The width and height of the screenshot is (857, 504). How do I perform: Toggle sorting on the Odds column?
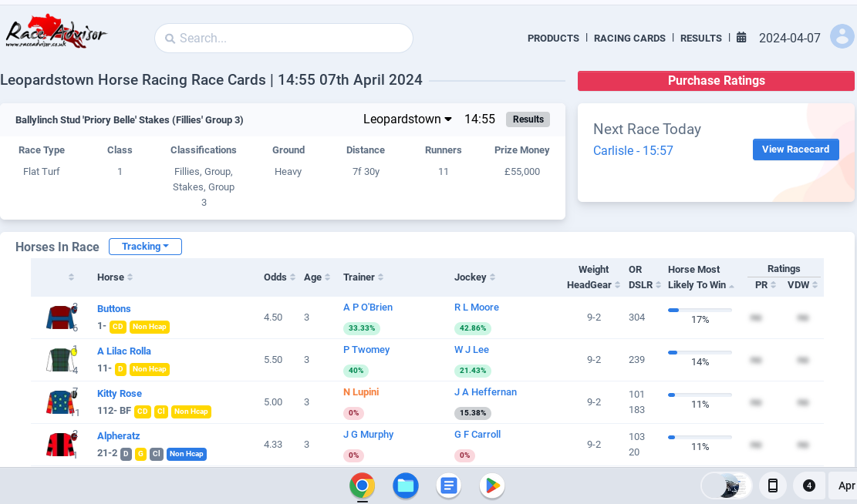click(x=292, y=277)
